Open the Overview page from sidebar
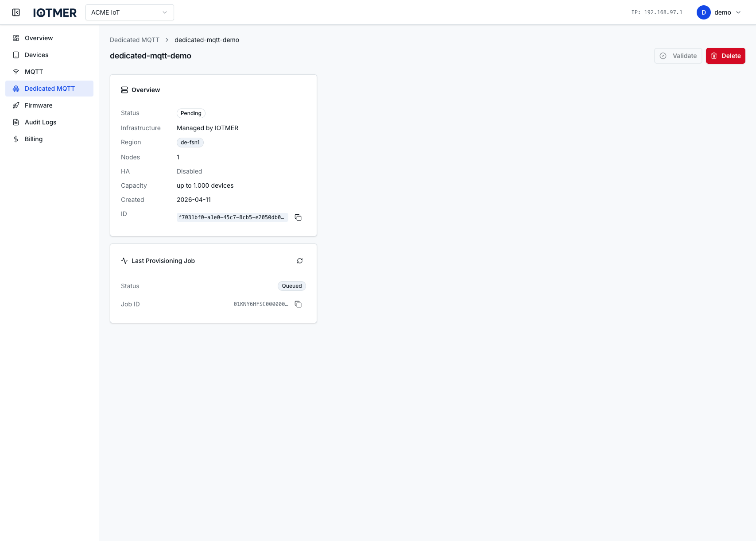 coord(39,38)
